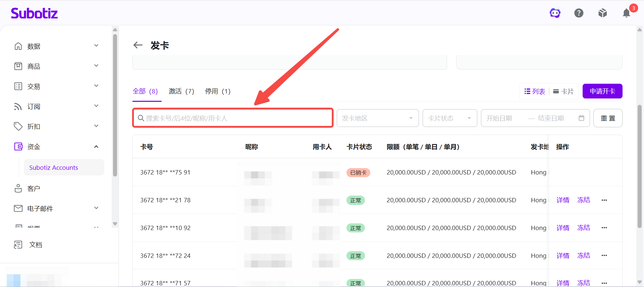Go back using the arrow beside 发卡
Screen dimensions: 644x287
coord(138,45)
